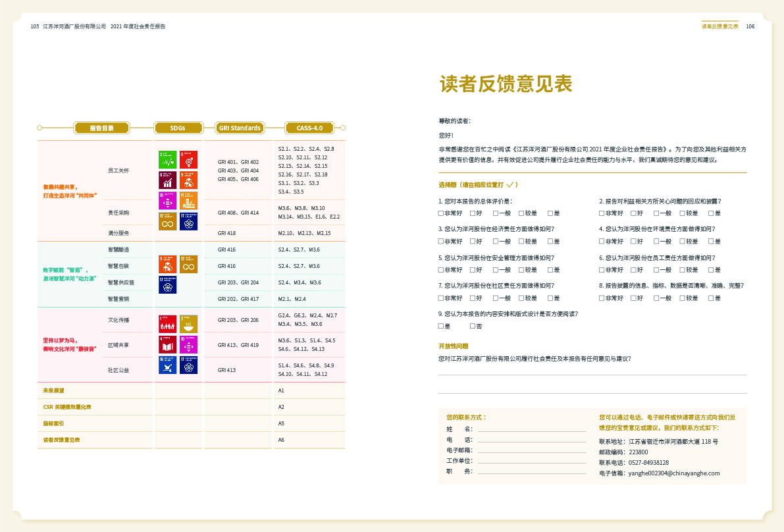Screen dimensions: 784x532
Task: Click the CASS-4.0 column header
Action: coord(309,128)
